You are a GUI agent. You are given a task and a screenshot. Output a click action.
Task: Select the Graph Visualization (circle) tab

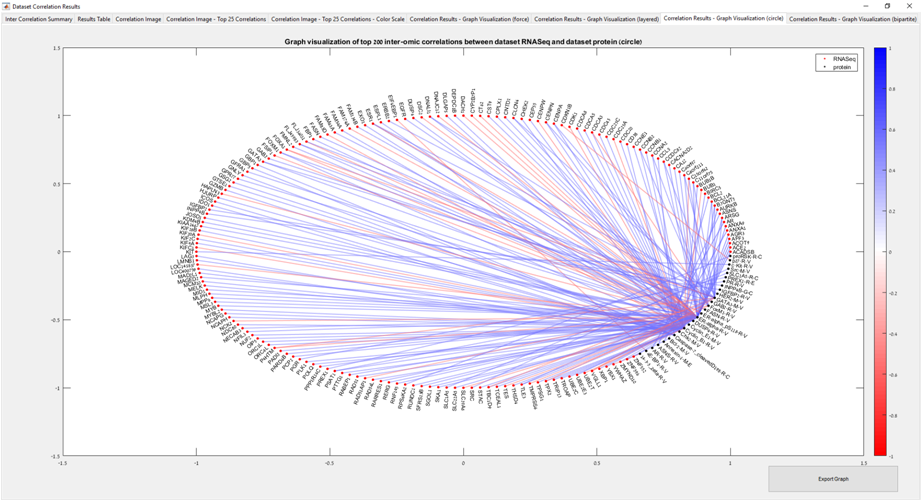[x=723, y=18]
